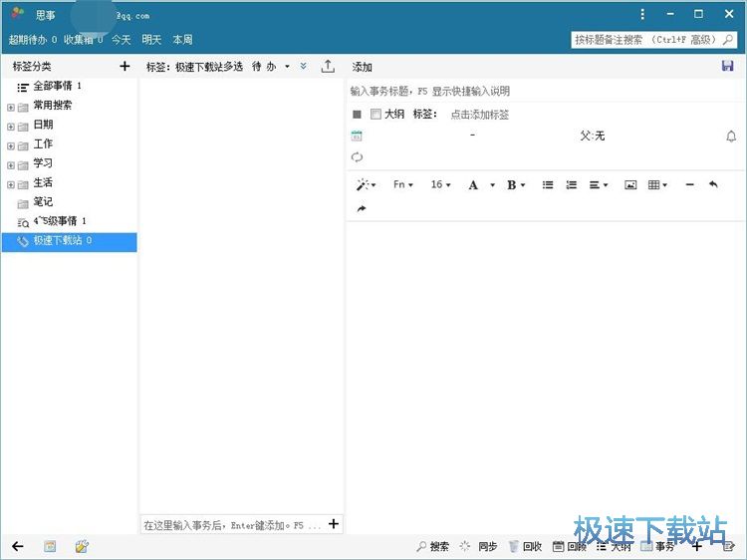This screenshot has height=560, width=747.
Task: Toggle the 大纲 checkbox
Action: (x=375, y=115)
